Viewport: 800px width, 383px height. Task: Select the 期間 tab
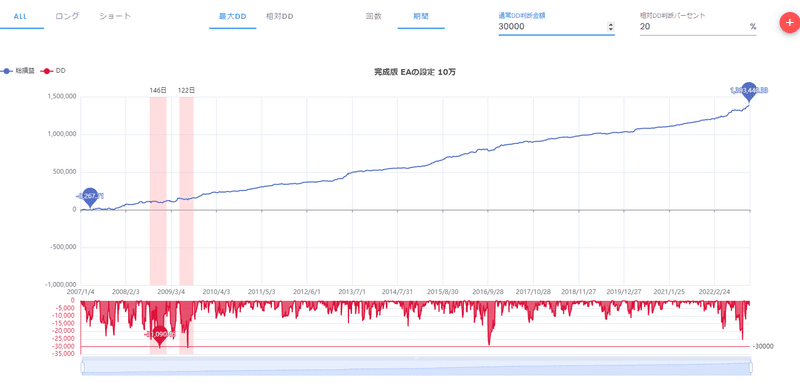pos(421,16)
